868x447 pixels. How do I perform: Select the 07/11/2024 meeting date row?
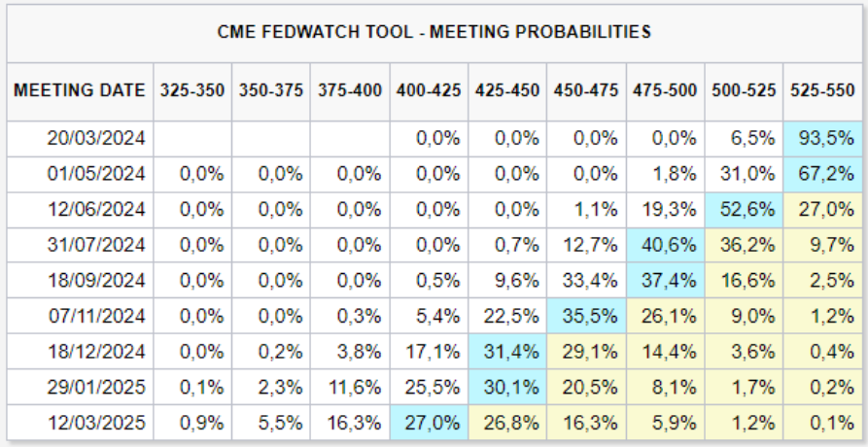click(96, 316)
